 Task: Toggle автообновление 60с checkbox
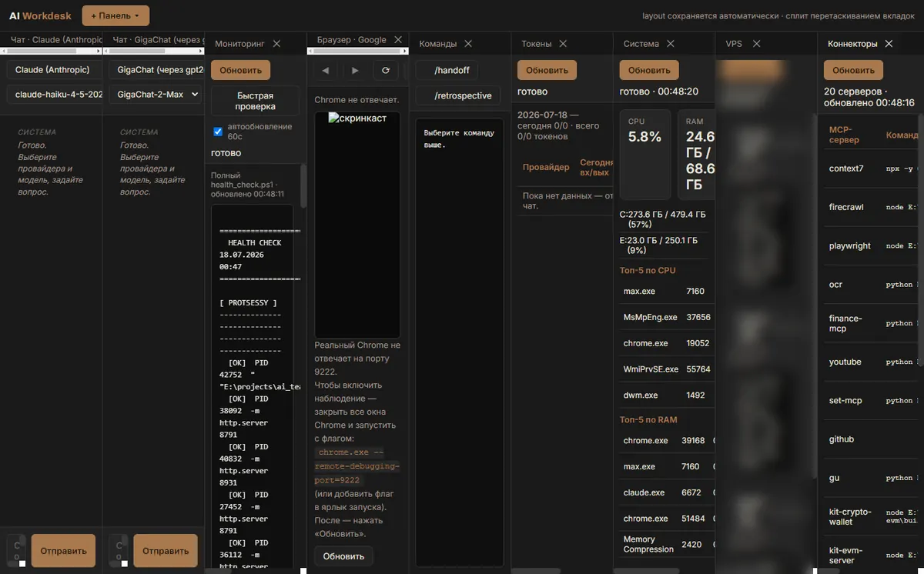218,132
